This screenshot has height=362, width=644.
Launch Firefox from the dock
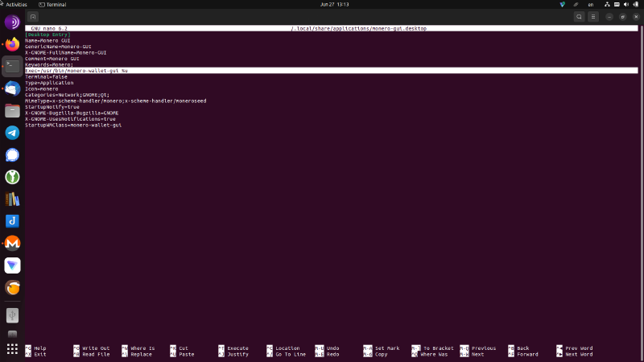coord(12,44)
